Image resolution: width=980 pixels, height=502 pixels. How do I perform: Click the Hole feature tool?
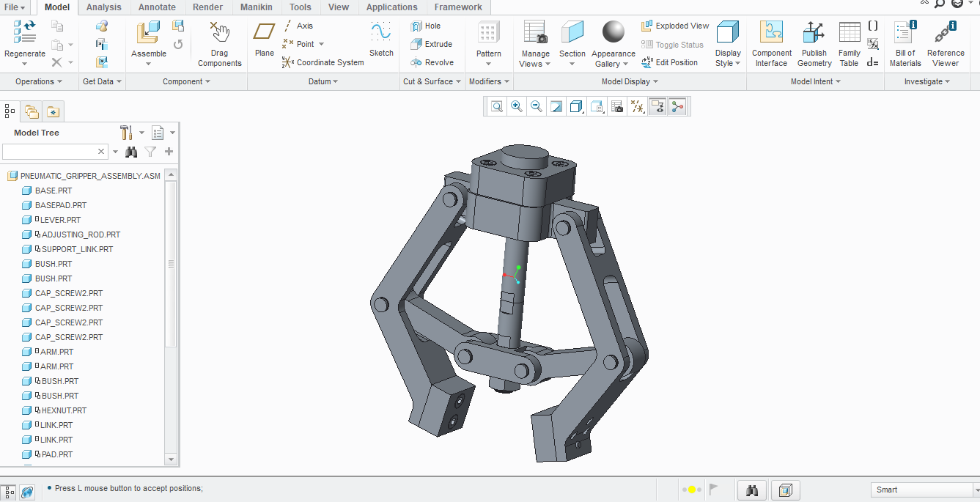click(x=426, y=26)
